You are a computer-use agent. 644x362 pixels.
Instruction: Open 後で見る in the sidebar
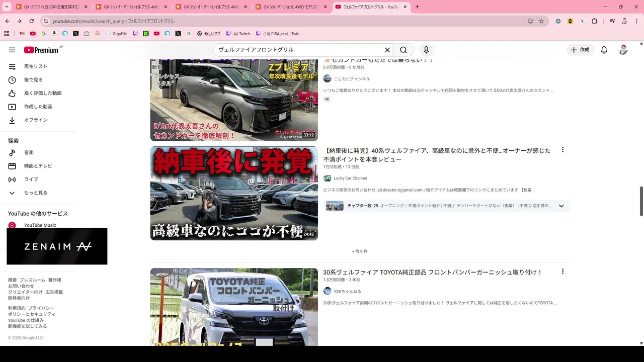[33, 80]
